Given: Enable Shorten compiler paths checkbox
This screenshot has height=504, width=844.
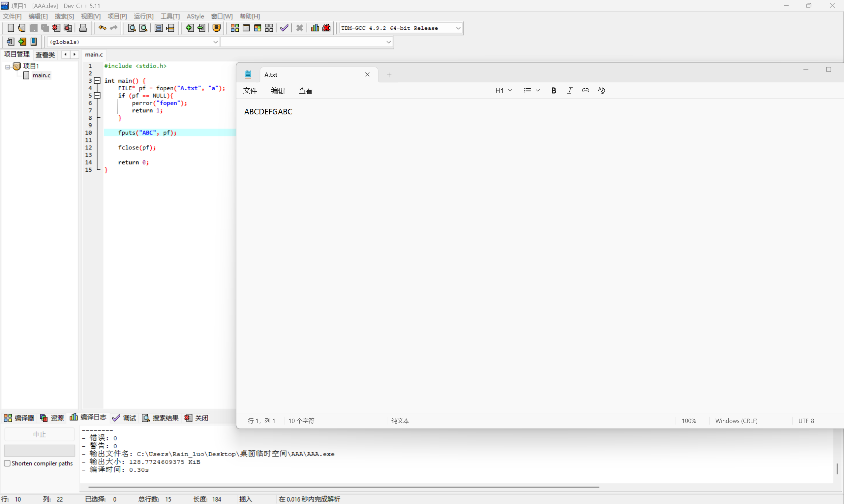Looking at the screenshot, I should [x=7, y=463].
